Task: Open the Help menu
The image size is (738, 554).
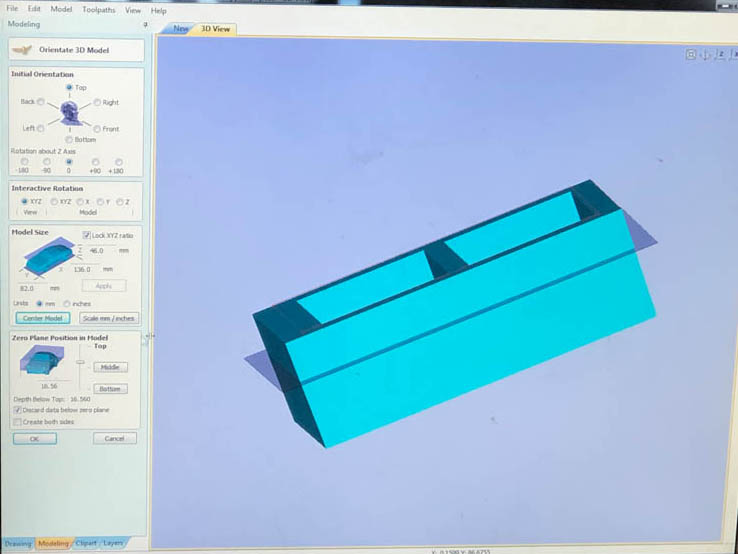Action: (159, 11)
